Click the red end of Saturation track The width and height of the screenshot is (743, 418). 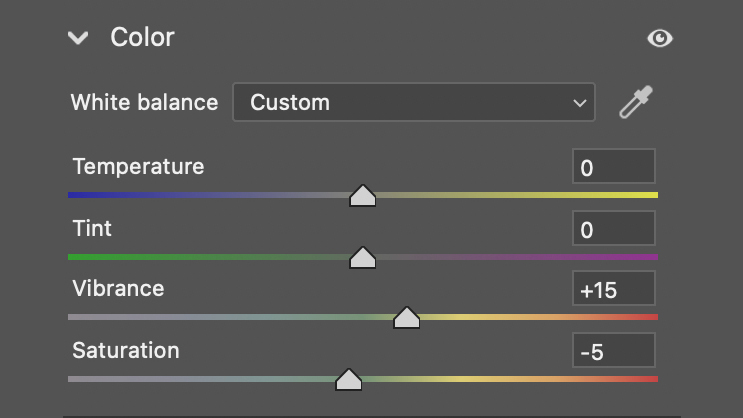[649, 379]
